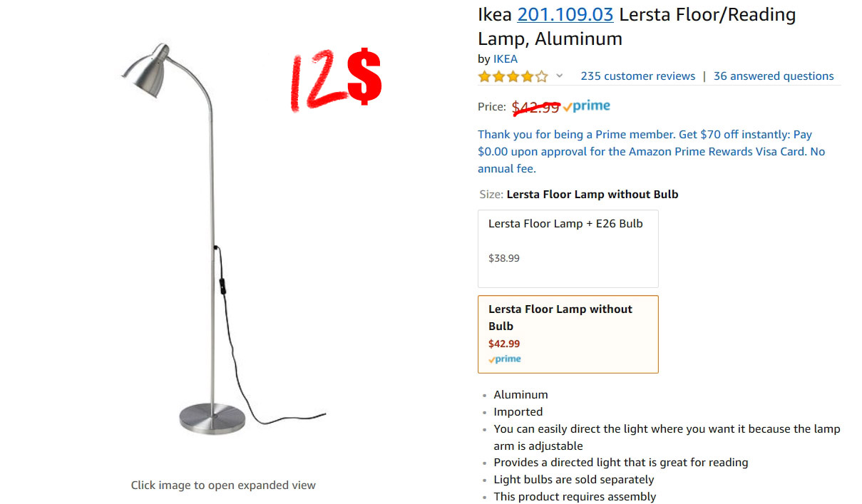
Task: Click the 201.109.03 model number link
Action: [x=565, y=15]
